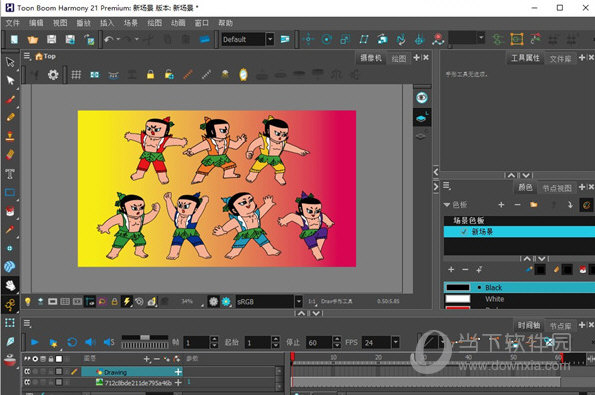Select the Color dropper tool
Viewport: 595px width, 395px height.
[x=10, y=230]
